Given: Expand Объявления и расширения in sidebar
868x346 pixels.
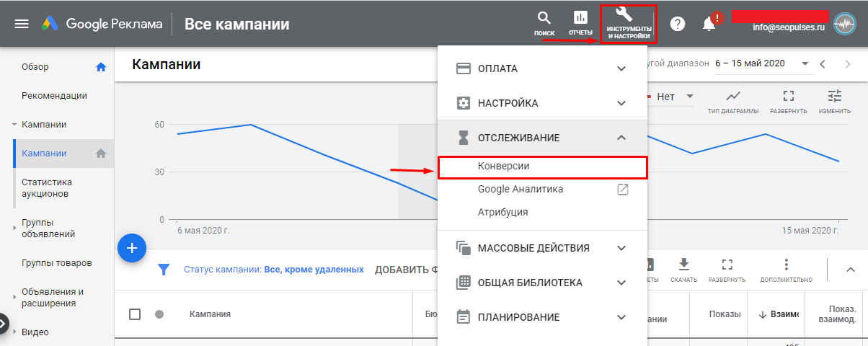Looking at the screenshot, I should click(14, 297).
